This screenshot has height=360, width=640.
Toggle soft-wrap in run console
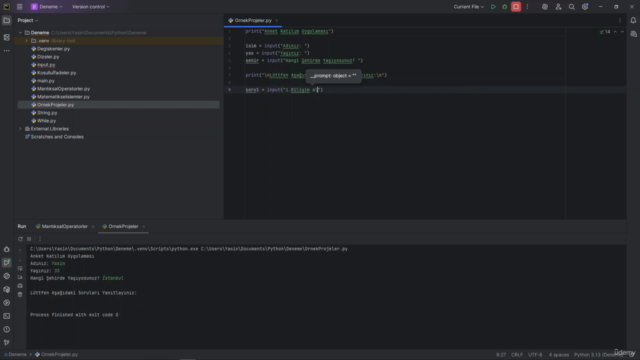[x=20, y=269]
